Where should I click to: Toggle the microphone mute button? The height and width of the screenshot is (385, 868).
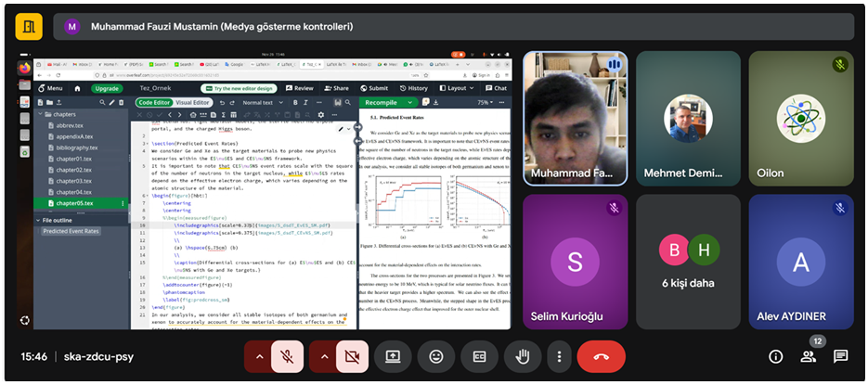click(x=287, y=356)
